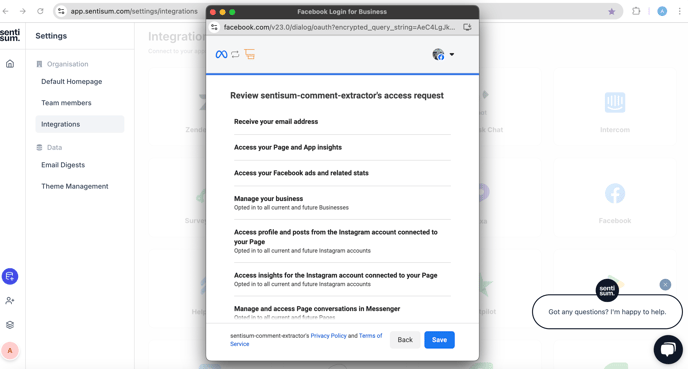Click the main browser address bar URL

tap(134, 11)
